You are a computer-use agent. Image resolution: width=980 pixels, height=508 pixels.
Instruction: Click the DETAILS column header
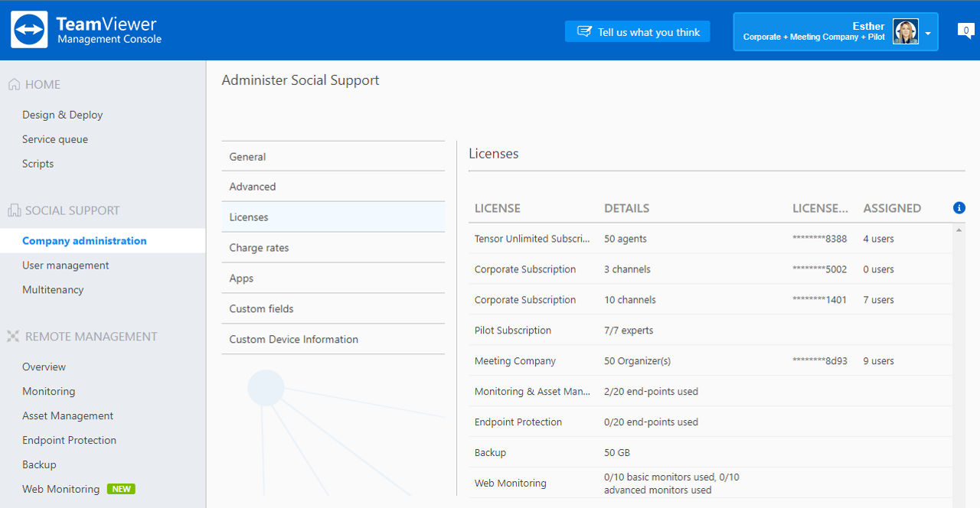tap(626, 208)
